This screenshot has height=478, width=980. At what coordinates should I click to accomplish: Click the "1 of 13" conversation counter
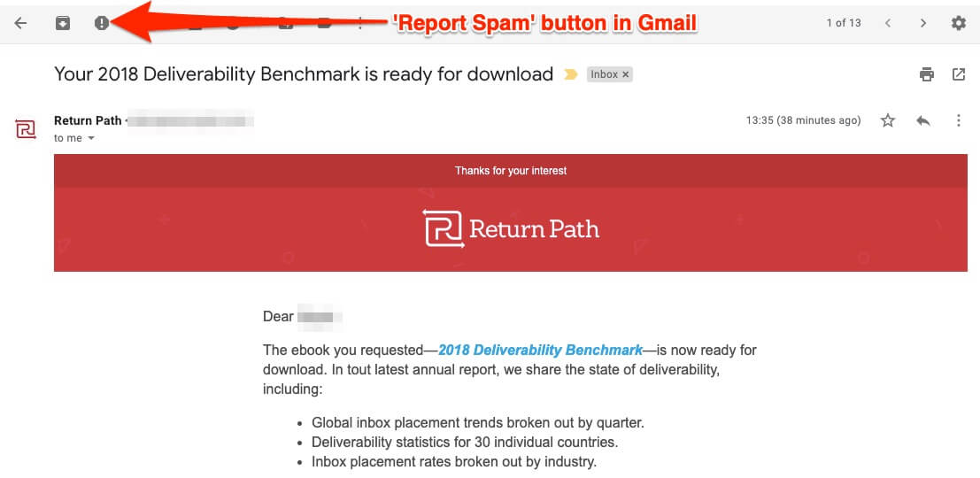pos(843,23)
